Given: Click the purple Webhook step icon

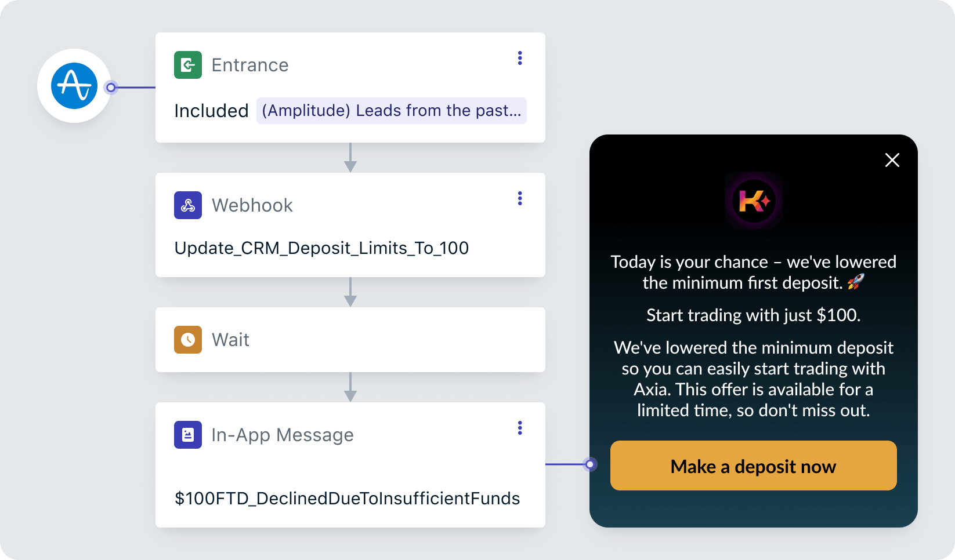Looking at the screenshot, I should click(187, 205).
